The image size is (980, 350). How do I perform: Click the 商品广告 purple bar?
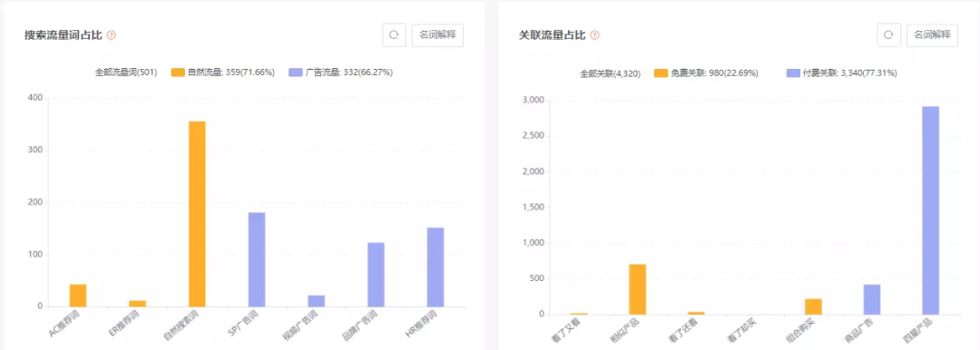pos(872,299)
